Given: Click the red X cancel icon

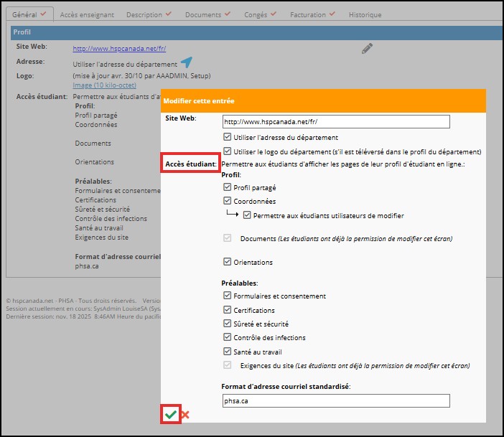Looking at the screenshot, I should click(x=185, y=415).
